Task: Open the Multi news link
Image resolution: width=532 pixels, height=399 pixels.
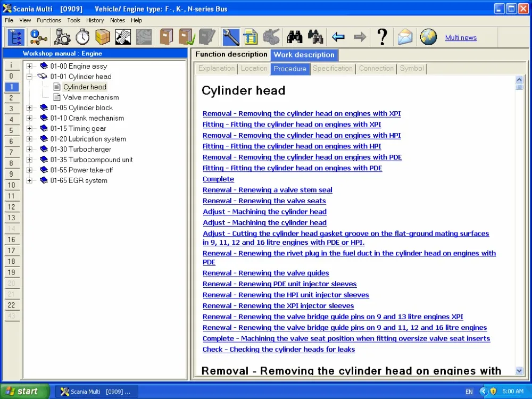Action: tap(461, 38)
